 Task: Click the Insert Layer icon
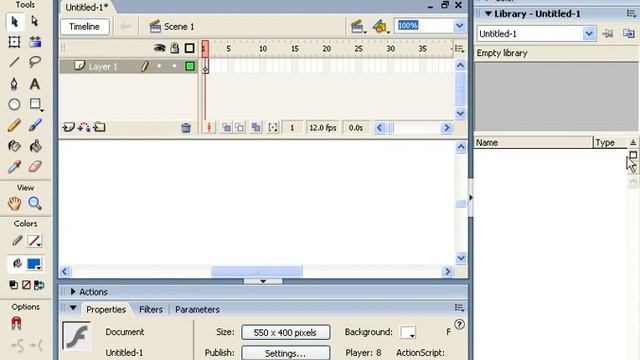coord(68,127)
